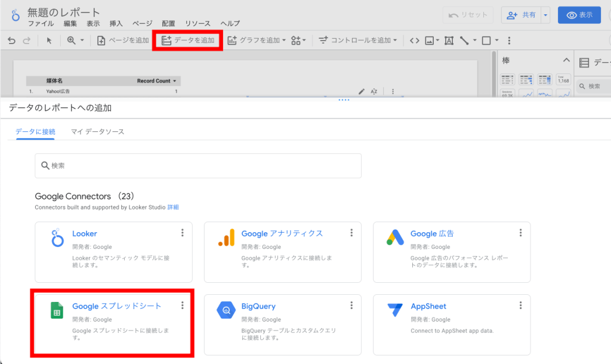Click the insert image icon
This screenshot has height=364, width=611.
pyautogui.click(x=430, y=41)
